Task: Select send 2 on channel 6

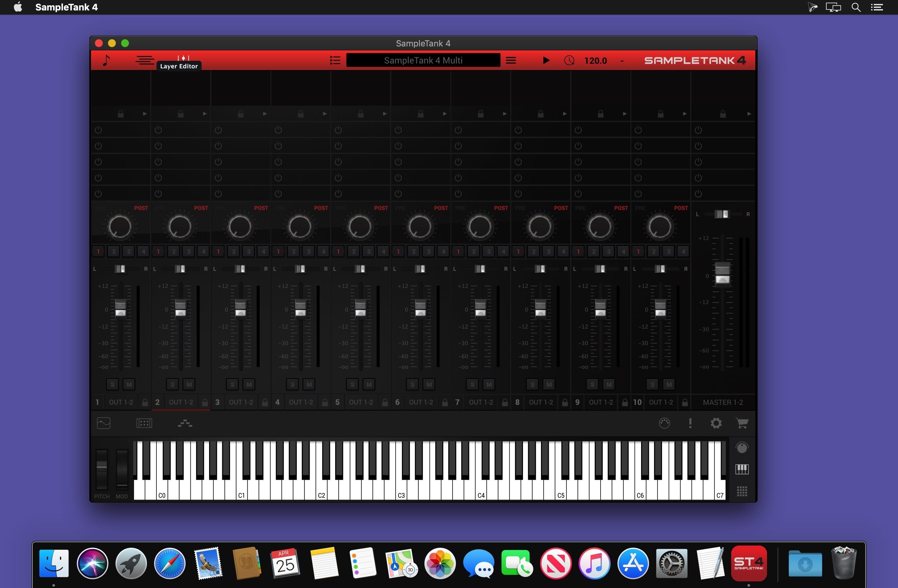Action: [414, 251]
